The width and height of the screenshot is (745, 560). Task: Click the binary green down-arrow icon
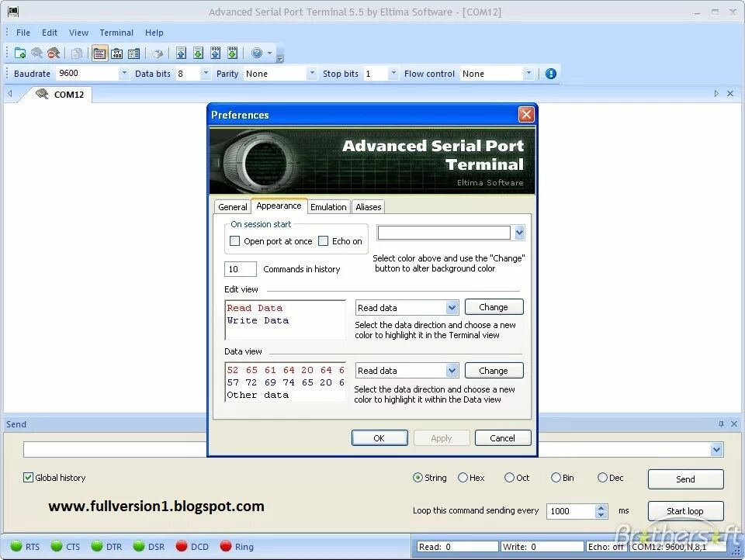click(232, 53)
